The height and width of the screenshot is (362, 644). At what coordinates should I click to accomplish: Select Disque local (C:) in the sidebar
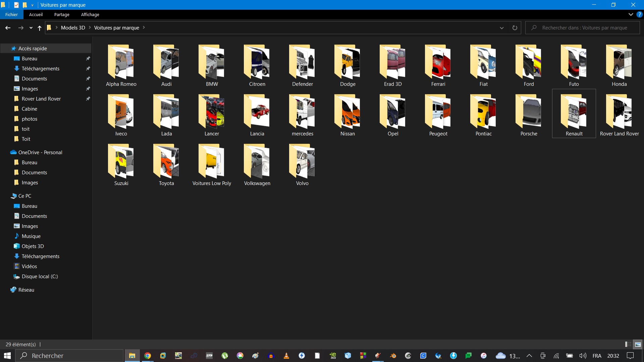[x=40, y=276]
